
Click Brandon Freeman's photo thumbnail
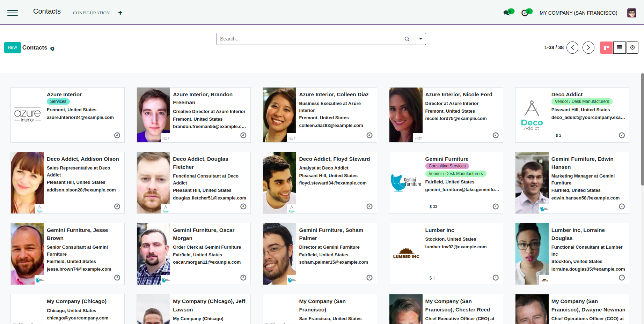coord(153,115)
